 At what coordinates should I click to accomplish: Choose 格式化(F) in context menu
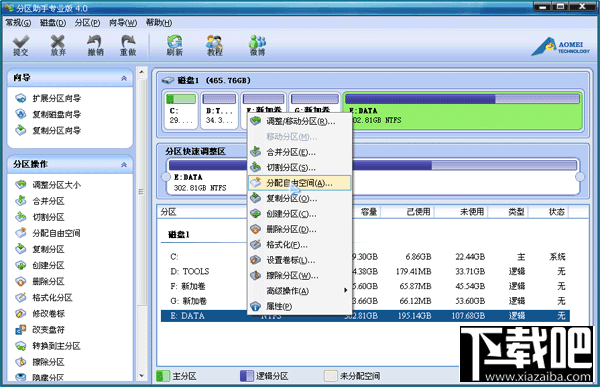click(x=300, y=245)
